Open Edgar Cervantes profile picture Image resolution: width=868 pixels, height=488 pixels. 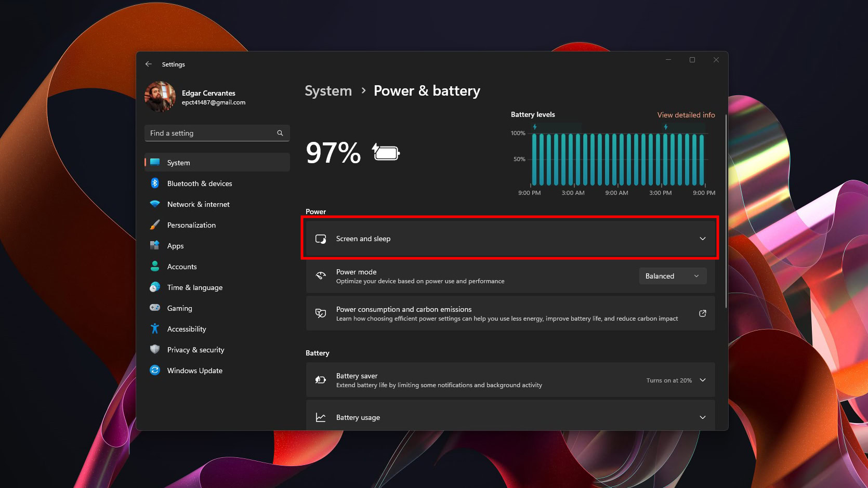pyautogui.click(x=160, y=97)
